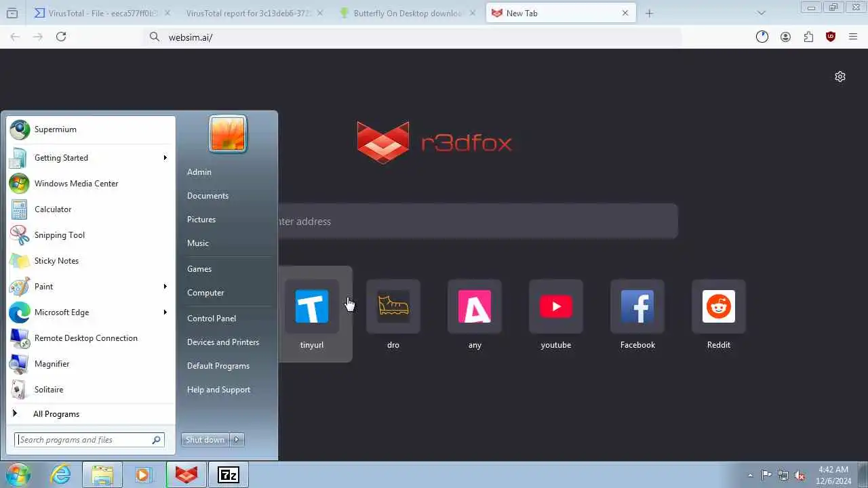Image resolution: width=868 pixels, height=488 pixels.
Task: Open recent browsing sidebar button
Action: pos(12,13)
